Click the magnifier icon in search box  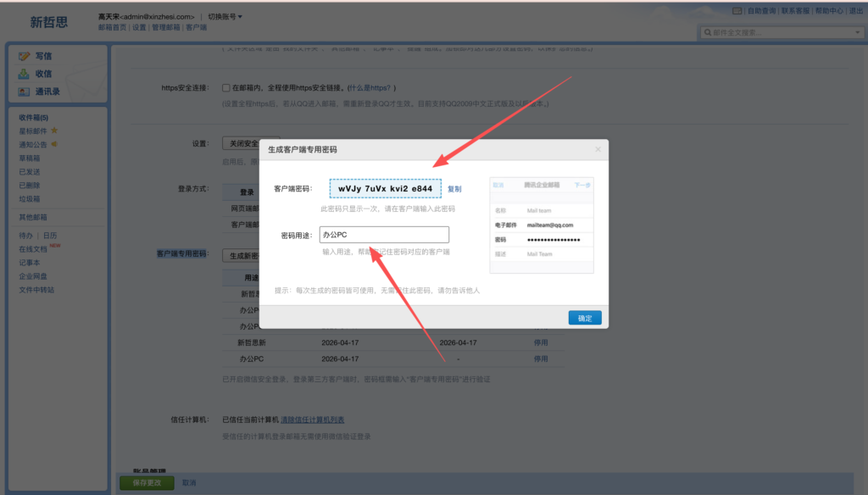pos(707,32)
